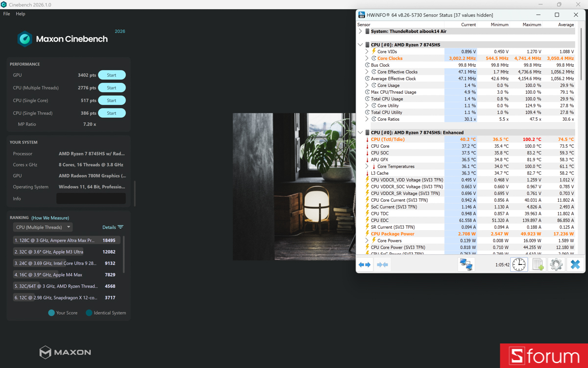Select ranking entry Apple M4 Max
The height and width of the screenshot is (368, 588).
tap(67, 275)
